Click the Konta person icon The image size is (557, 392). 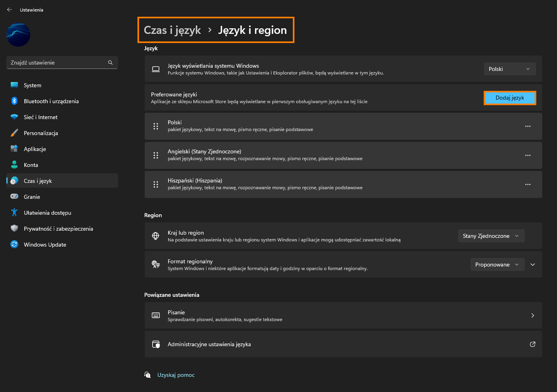(x=14, y=165)
